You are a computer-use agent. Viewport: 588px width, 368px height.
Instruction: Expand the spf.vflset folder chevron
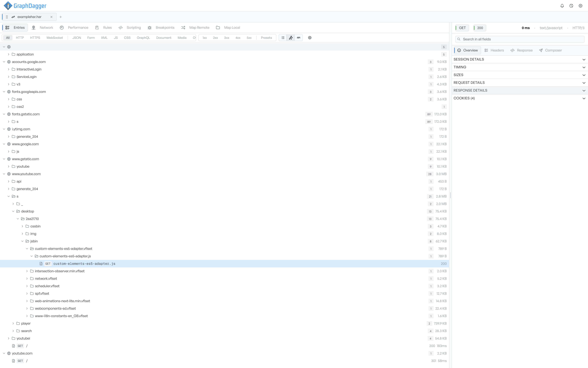(x=27, y=294)
